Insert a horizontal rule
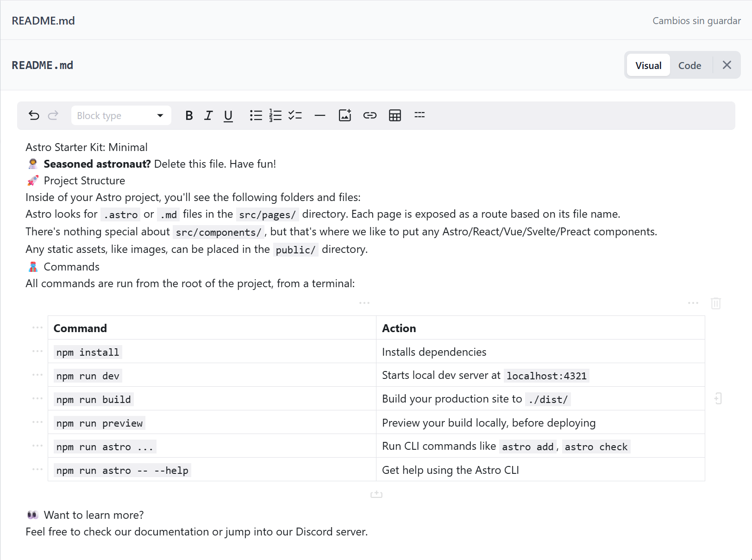 320,115
